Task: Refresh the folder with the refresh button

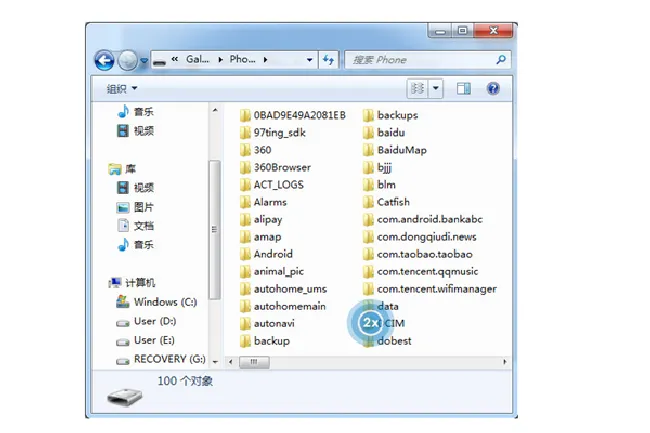Action: pos(328,60)
